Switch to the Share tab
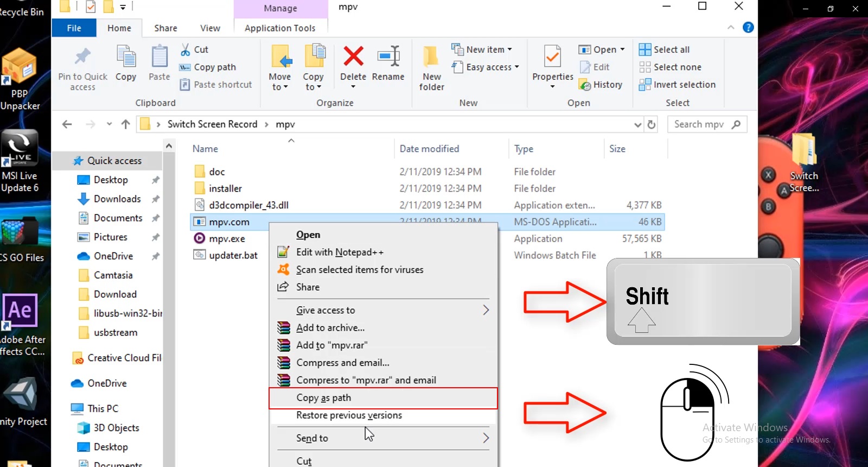Viewport: 868px width, 467px height. tap(165, 28)
